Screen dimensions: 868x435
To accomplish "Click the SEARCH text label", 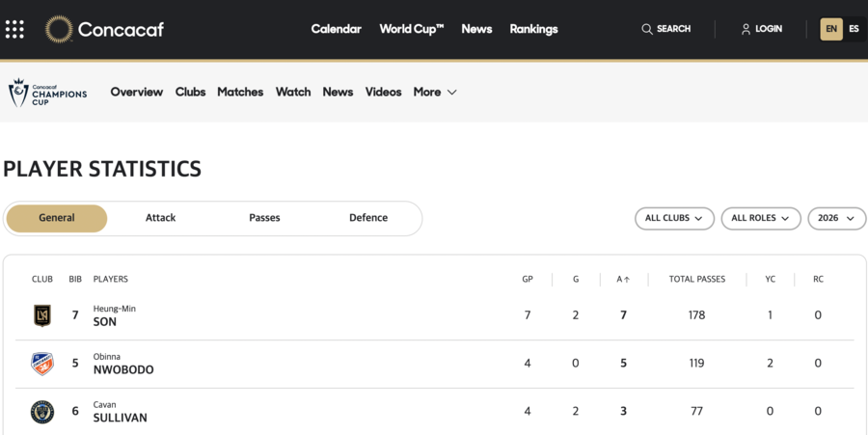I will (674, 29).
